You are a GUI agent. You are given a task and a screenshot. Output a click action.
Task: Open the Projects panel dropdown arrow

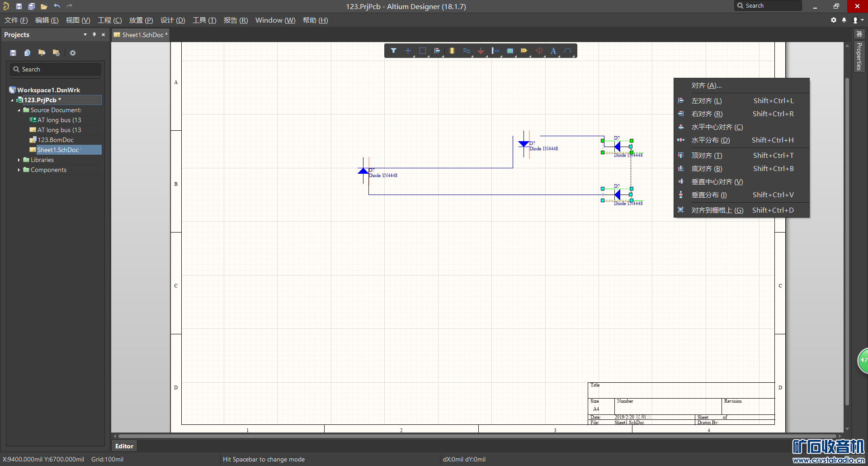[x=85, y=35]
